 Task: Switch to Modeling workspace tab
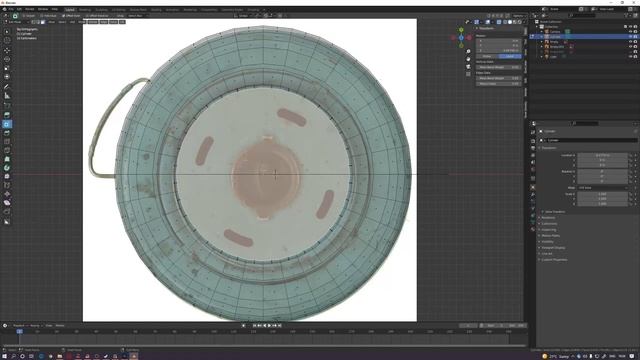(x=85, y=9)
